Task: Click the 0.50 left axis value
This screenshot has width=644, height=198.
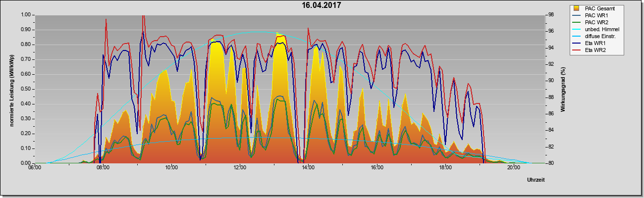Action: click(x=26, y=89)
